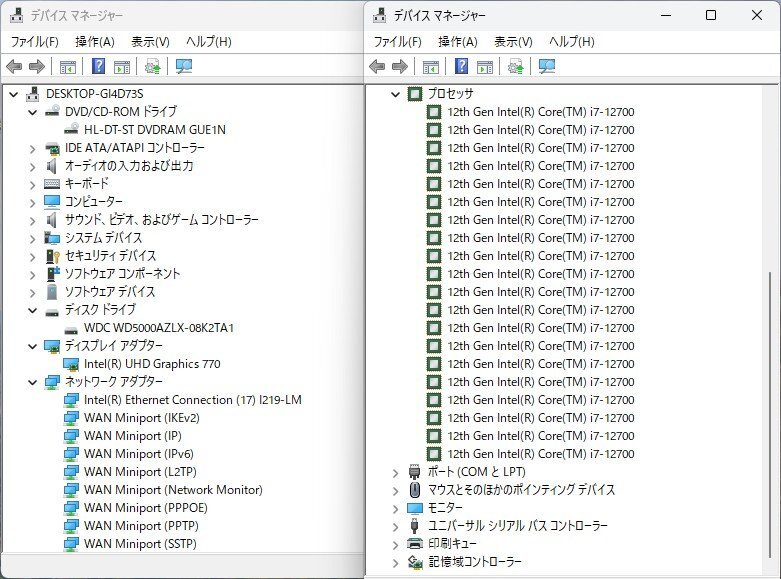Viewport: 781px width, 579px height.
Task: Click the Intel UHD Graphics 770 adapter icon
Action: (x=71, y=364)
